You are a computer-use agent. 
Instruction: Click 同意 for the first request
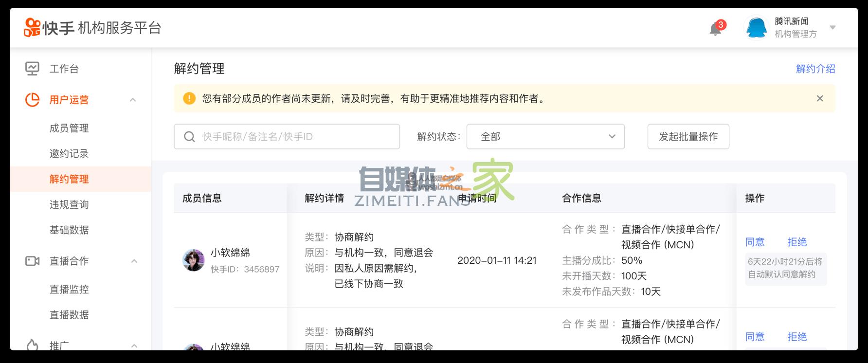point(755,242)
